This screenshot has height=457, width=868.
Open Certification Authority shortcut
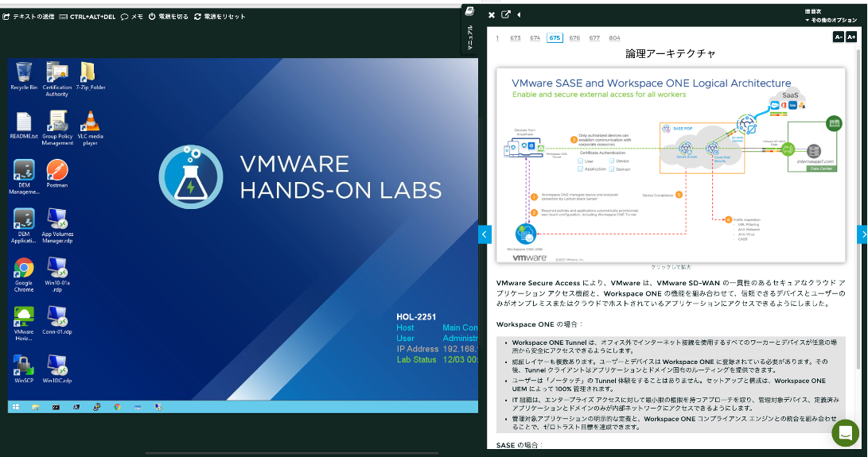coord(57,79)
